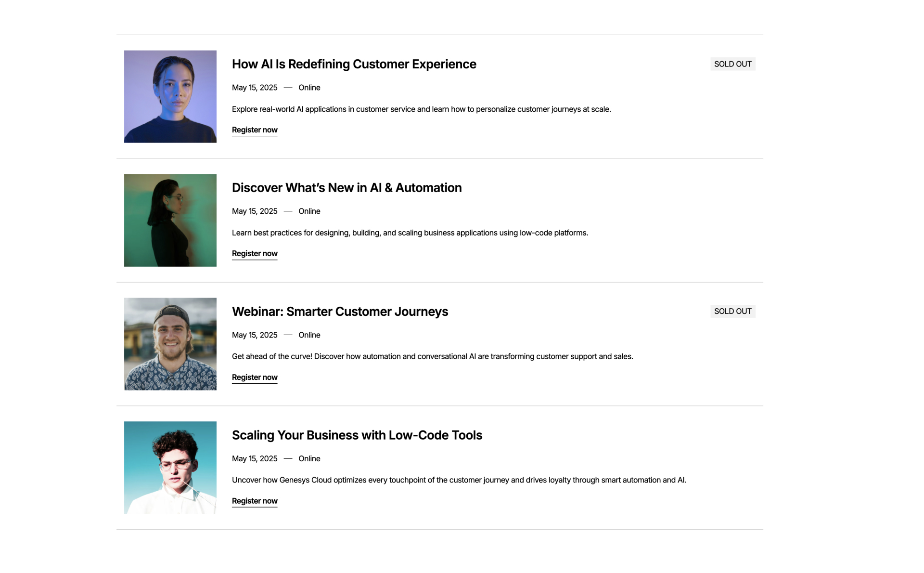Click description text about personalizing customer journeys

pyautogui.click(x=421, y=109)
